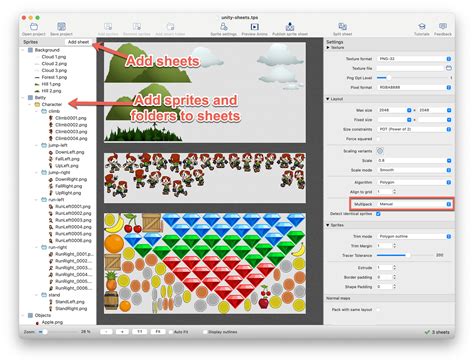This screenshot has width=474, height=364.
Task: Click the Publish sprite sheet icon
Action: click(290, 26)
